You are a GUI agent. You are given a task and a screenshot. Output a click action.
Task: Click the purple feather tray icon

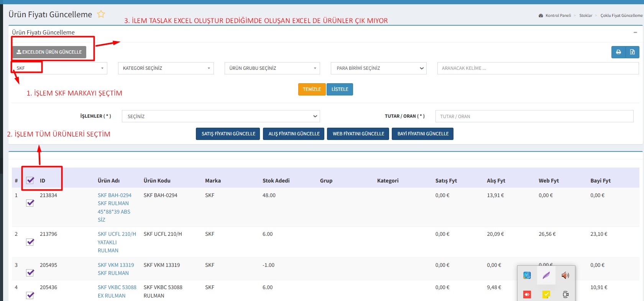pos(546,275)
